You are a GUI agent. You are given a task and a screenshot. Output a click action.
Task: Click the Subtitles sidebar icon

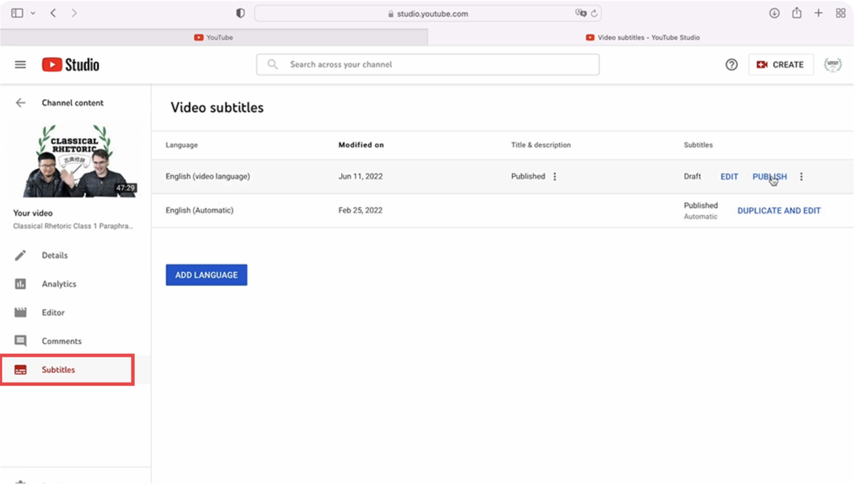click(x=21, y=370)
